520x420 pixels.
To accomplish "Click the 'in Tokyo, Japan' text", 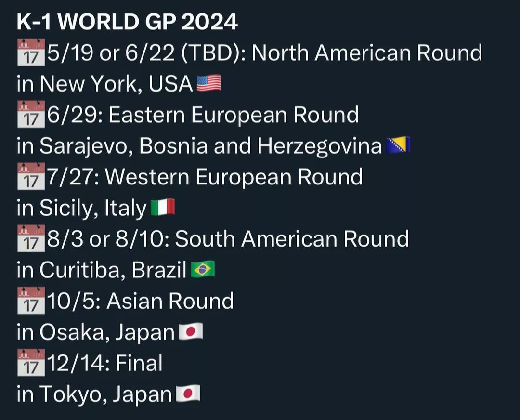I will 94,394.
